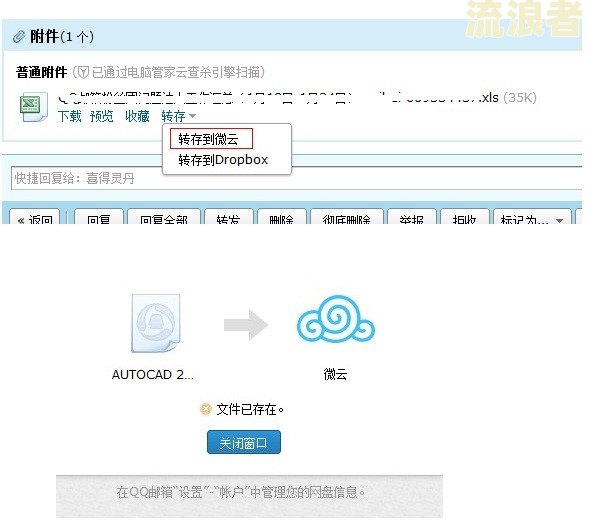Image resolution: width=589 pixels, height=521 pixels.
Task: Click the QQ邮箱 settings hint text
Action: coord(240,492)
